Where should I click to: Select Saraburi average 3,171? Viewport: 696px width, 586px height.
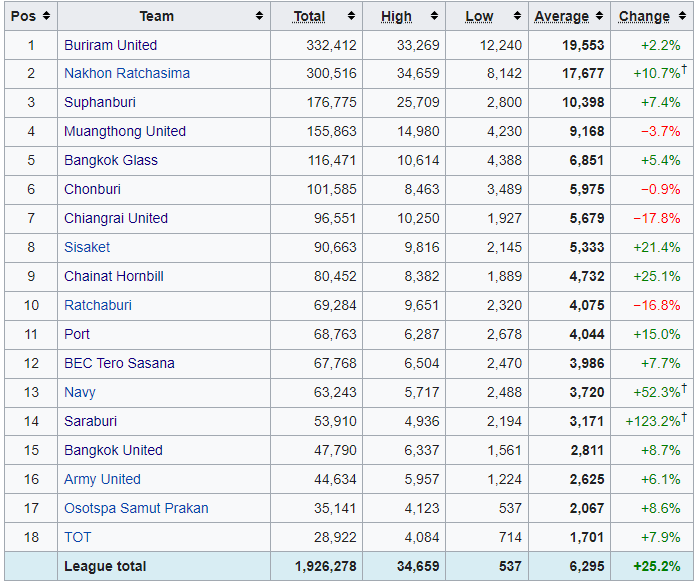tap(587, 421)
